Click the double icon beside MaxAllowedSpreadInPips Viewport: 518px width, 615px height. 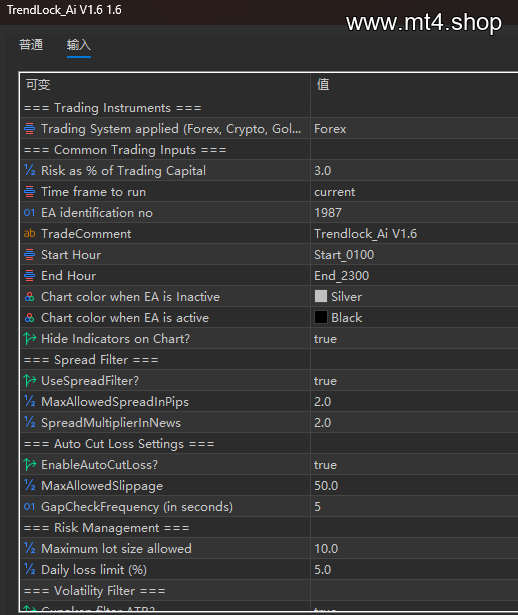[x=29, y=401]
